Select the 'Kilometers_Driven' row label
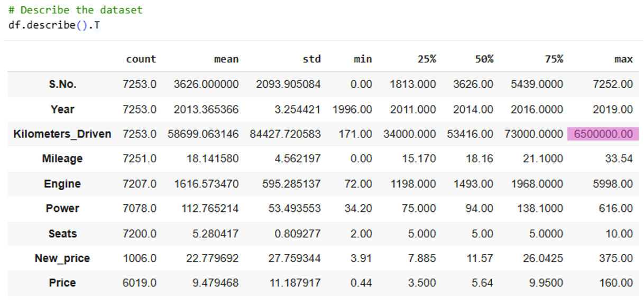 tap(62, 134)
